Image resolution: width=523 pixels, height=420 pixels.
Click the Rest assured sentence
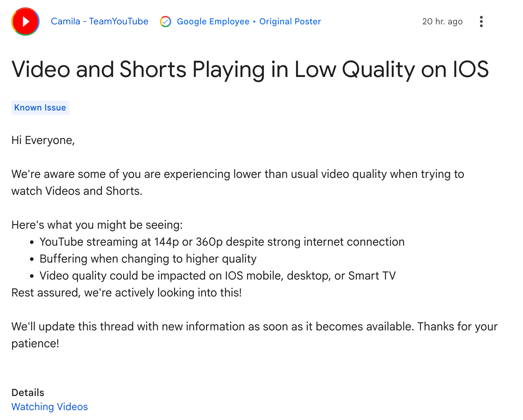tap(127, 293)
